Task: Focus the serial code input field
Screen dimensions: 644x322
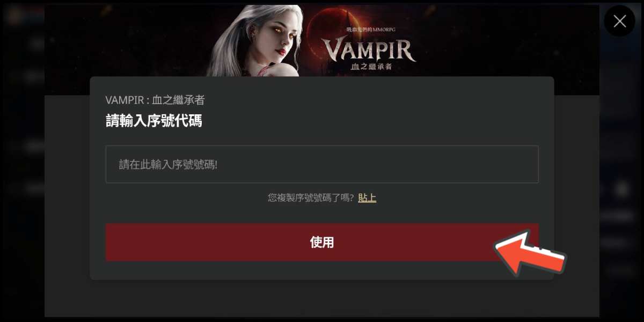Action: tap(322, 164)
